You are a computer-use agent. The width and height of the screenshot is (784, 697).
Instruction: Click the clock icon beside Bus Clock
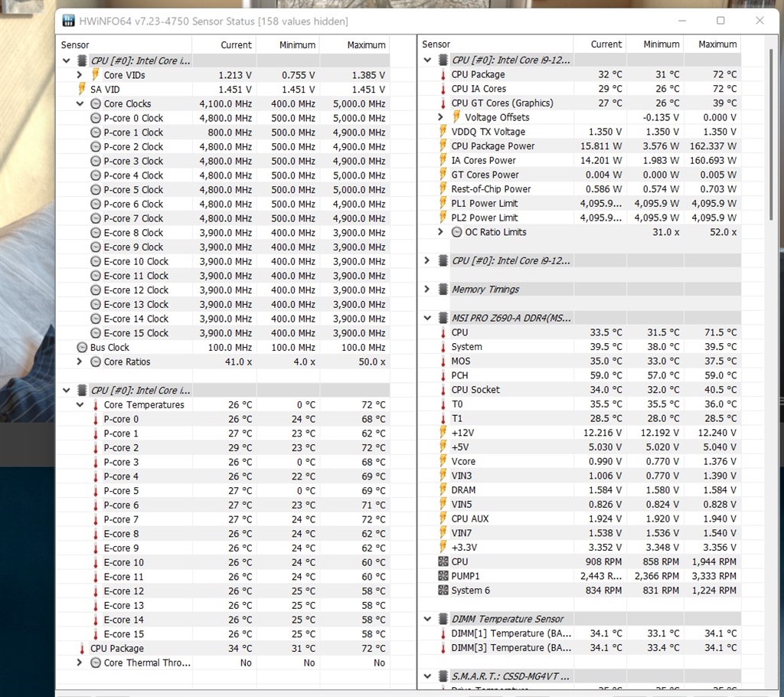[x=82, y=347]
